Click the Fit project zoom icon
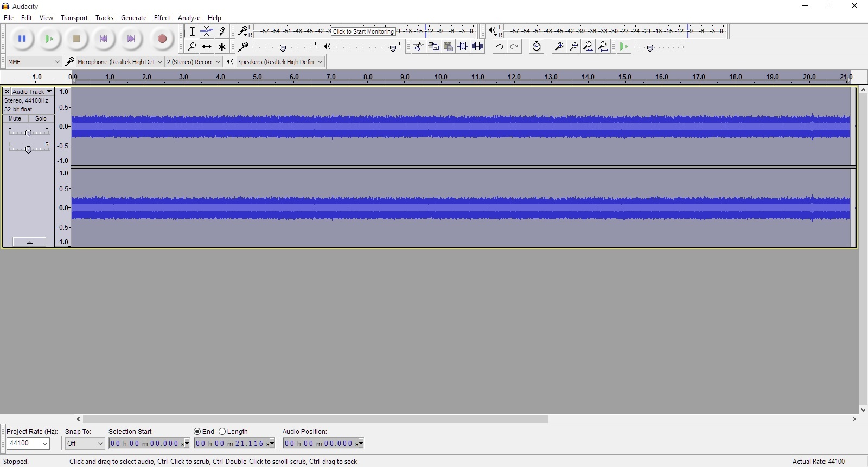The image size is (868, 467). pyautogui.click(x=603, y=47)
